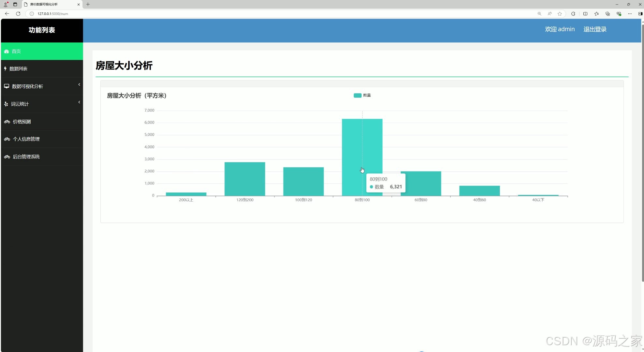
Task: Click the dashboard icon beside 首页
Action: tap(7, 51)
